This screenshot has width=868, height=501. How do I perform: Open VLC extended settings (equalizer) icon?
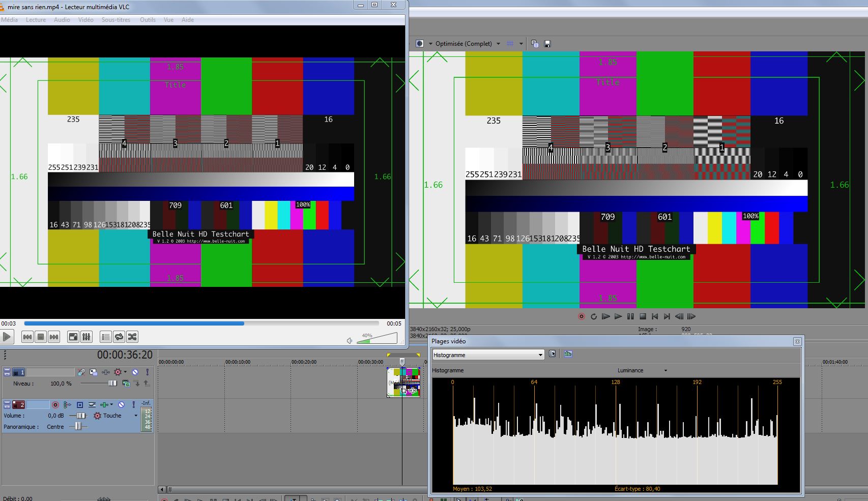[86, 337]
